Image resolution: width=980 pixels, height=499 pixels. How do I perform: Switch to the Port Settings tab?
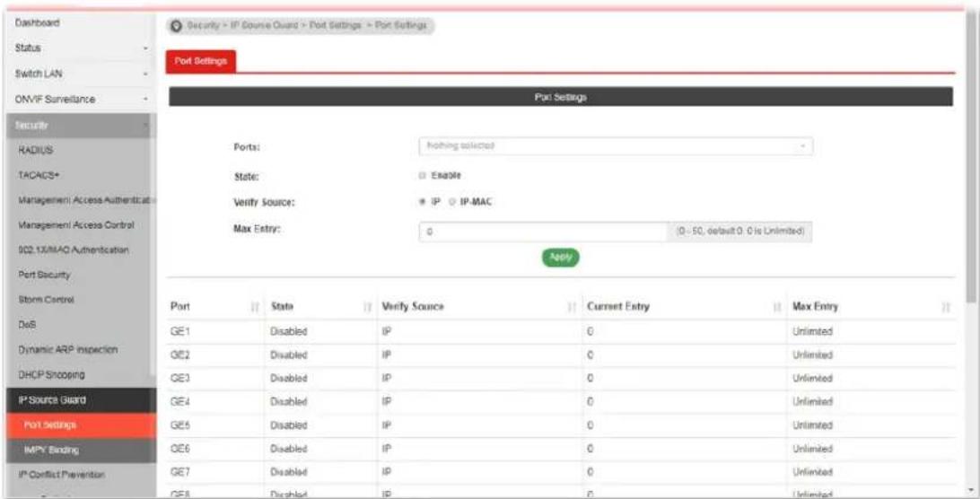(201, 61)
